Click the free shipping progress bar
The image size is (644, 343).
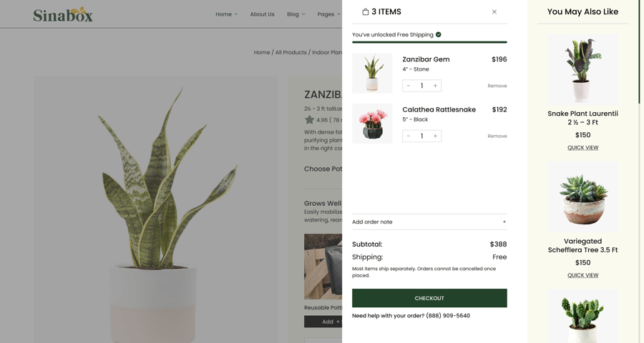(x=429, y=42)
